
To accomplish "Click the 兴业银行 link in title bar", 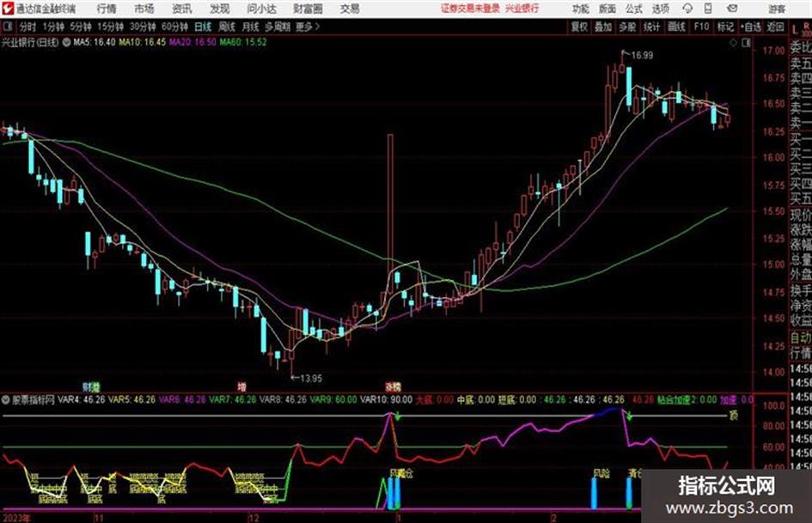I will (522, 9).
